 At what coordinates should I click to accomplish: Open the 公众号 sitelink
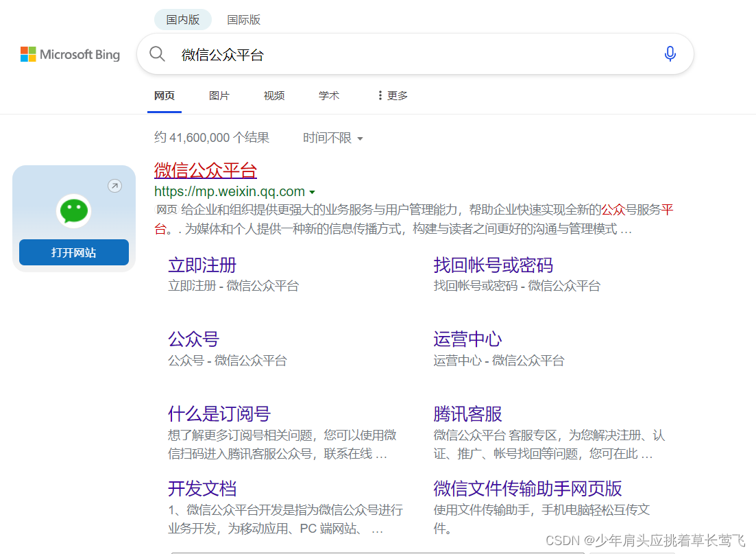pyautogui.click(x=193, y=339)
